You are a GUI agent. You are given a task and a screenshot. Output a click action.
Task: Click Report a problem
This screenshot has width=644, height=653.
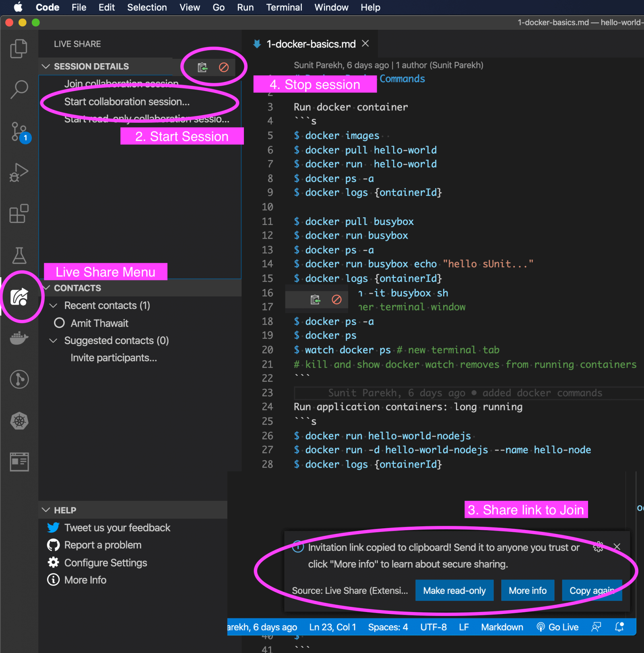(x=103, y=545)
